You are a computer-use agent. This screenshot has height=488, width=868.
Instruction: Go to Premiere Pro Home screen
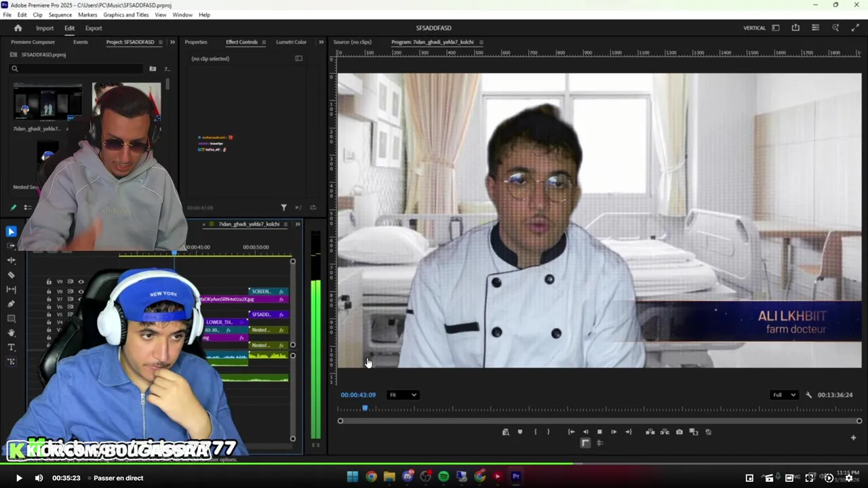pyautogui.click(x=18, y=28)
